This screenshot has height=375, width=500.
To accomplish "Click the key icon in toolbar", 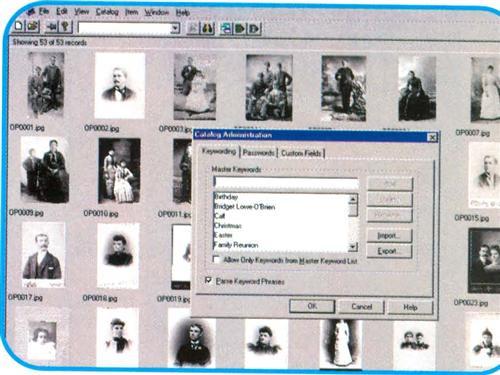I will pos(66,27).
